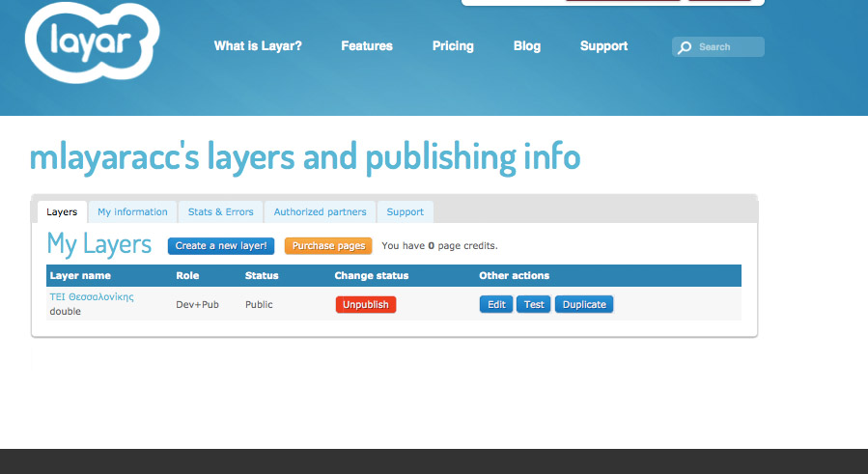Click the Layer name column header
Screen dimensions: 868x474
80,276
